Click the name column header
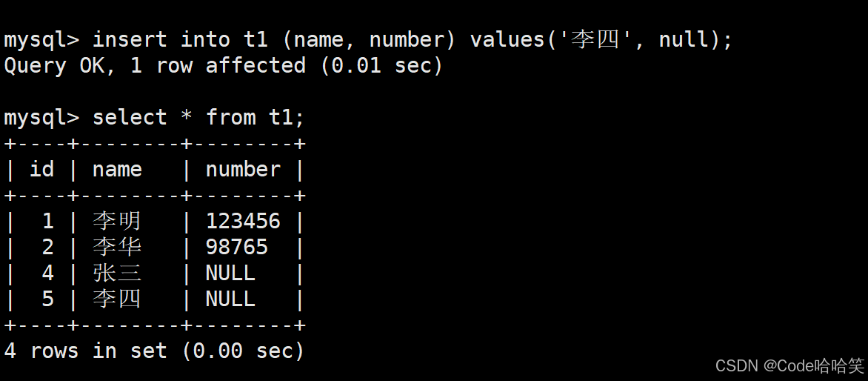 (117, 170)
